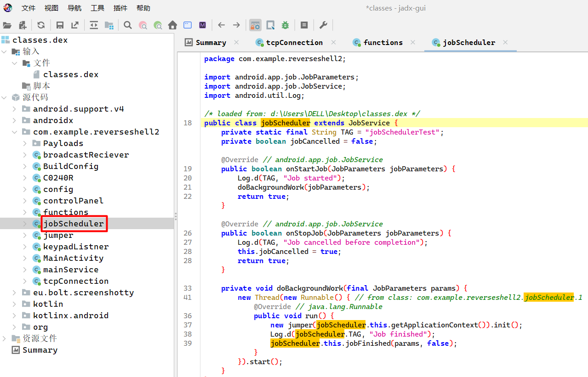This screenshot has width=588, height=377.
Task: Open text search with magnifier icon
Action: 128,25
